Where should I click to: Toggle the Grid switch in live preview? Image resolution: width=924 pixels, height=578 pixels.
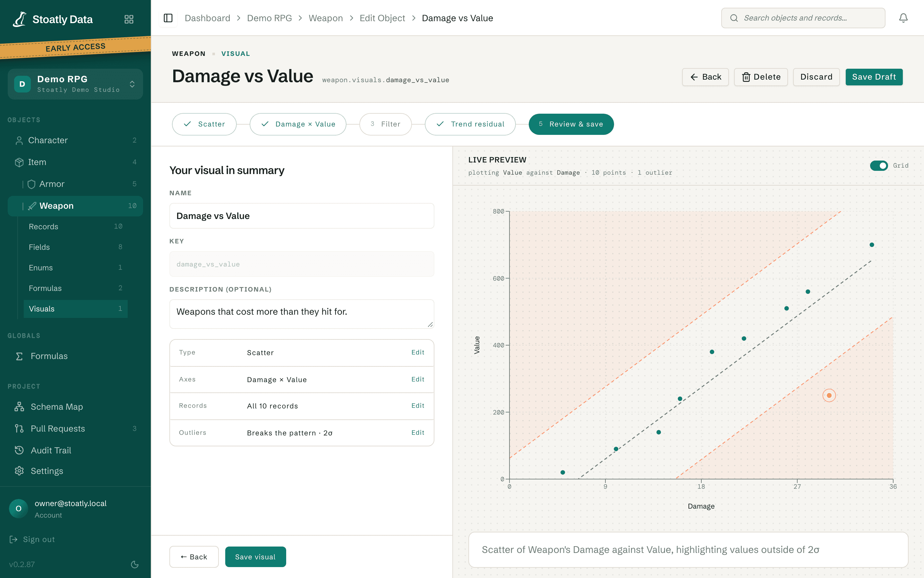coord(878,165)
